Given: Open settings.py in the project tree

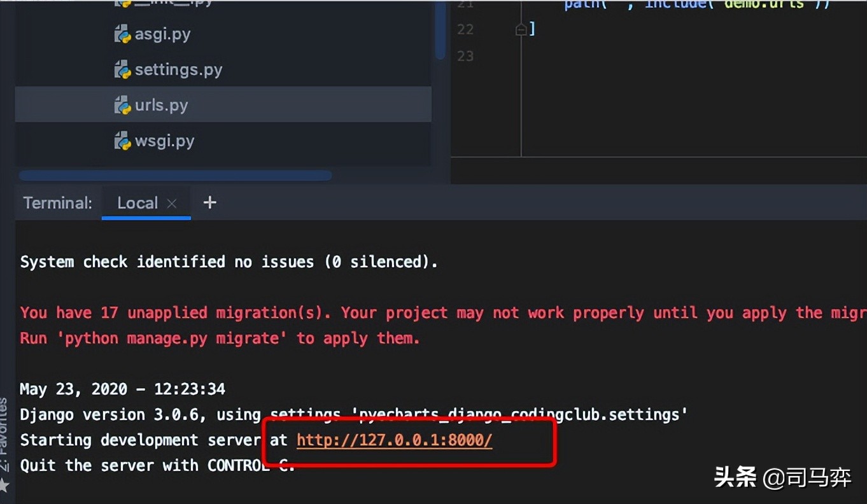Looking at the screenshot, I should [178, 69].
